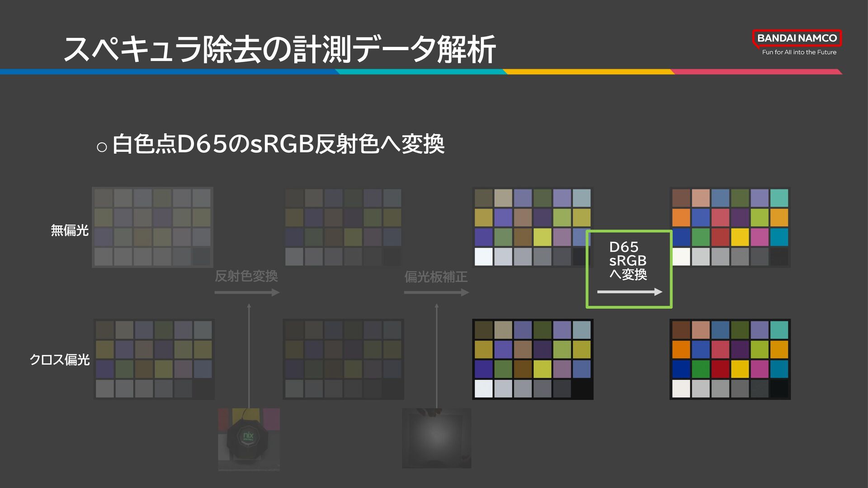Click the dimmed bottom-left cross-polarized chart
Viewport: 868px width, 488px height.
coord(154,359)
